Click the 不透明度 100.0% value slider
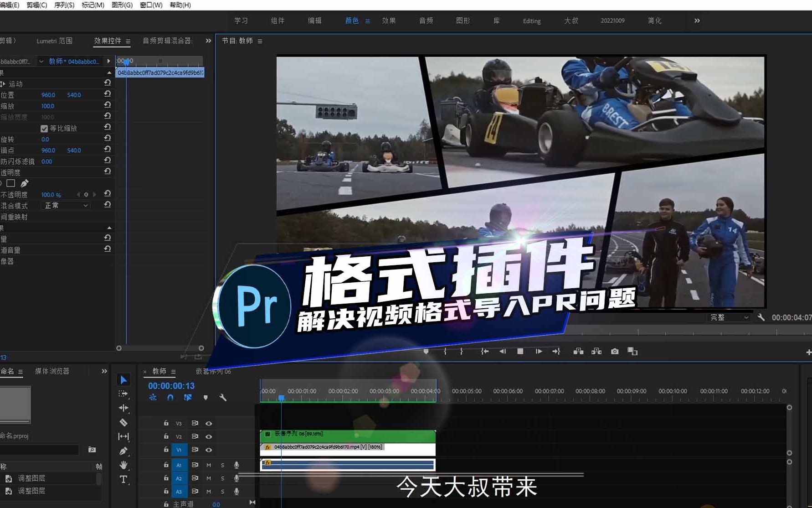The image size is (812, 508). 50,194
